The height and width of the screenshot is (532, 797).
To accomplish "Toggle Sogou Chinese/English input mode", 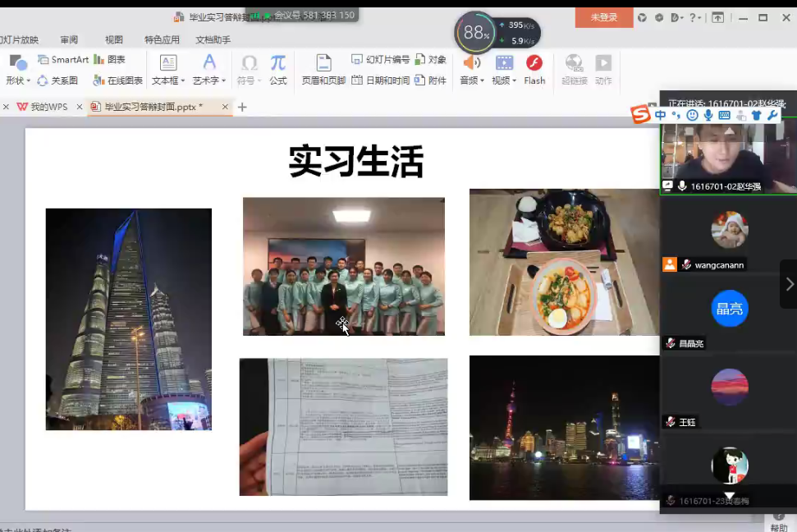I will click(x=661, y=116).
